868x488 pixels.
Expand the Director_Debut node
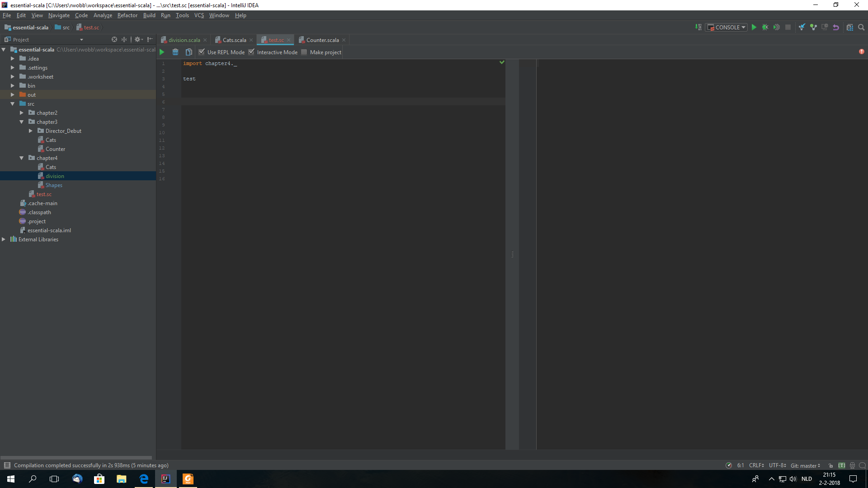point(30,131)
